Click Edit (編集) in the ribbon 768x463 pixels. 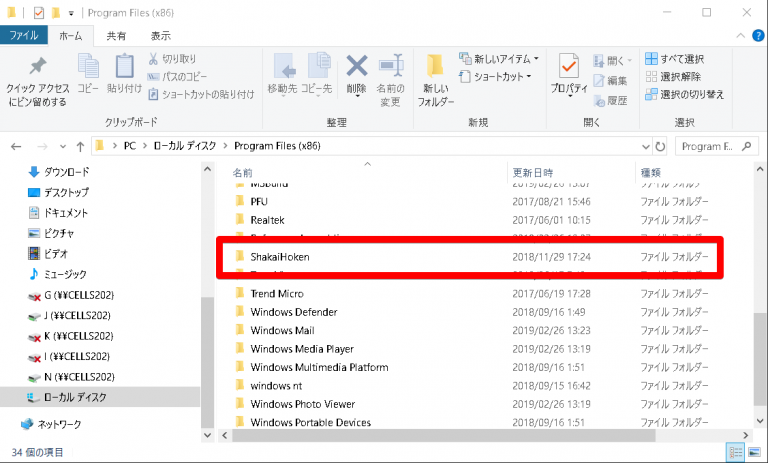coord(610,80)
